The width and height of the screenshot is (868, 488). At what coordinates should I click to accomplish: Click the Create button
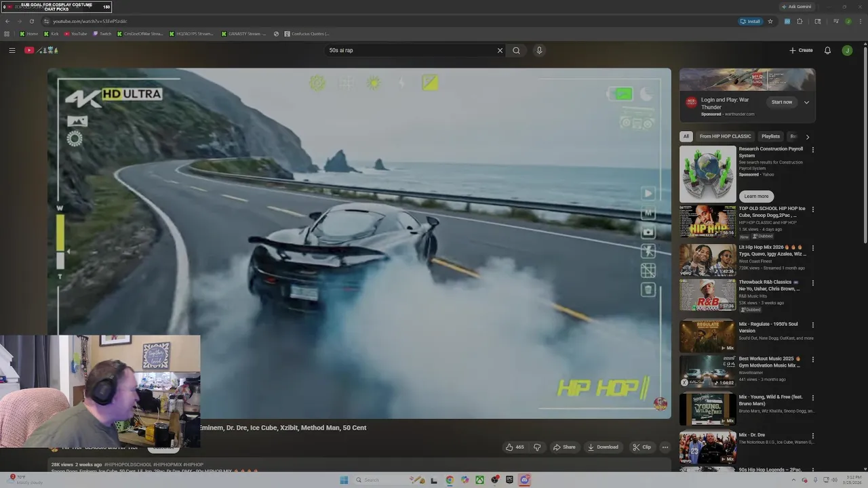(x=801, y=50)
